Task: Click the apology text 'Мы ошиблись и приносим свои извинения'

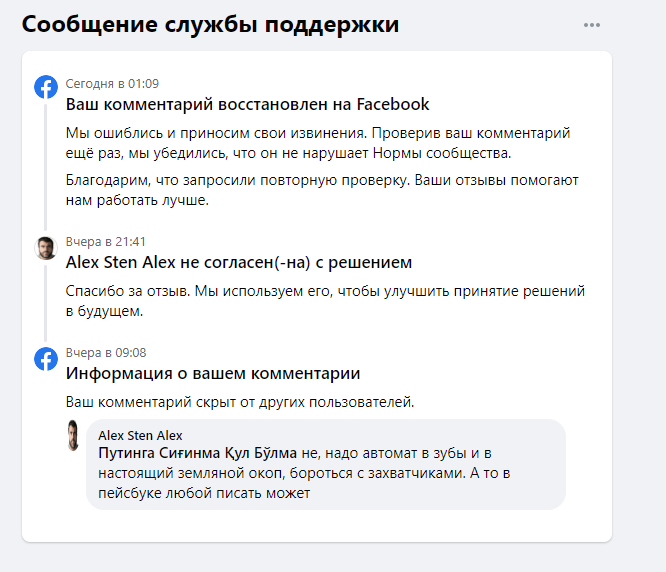Action: pyautogui.click(x=216, y=133)
